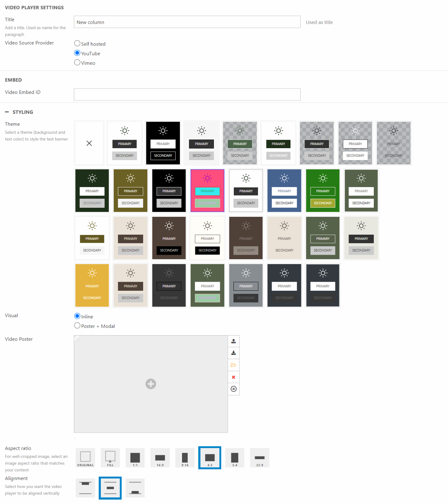The image size is (448, 503).
Task: Pick the yellow theme swatch
Action: [92, 285]
